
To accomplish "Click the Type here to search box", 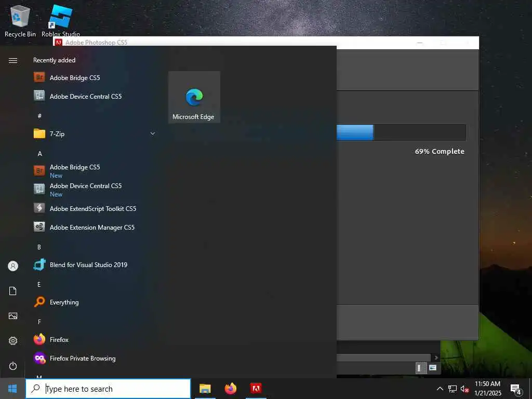I will tap(108, 389).
